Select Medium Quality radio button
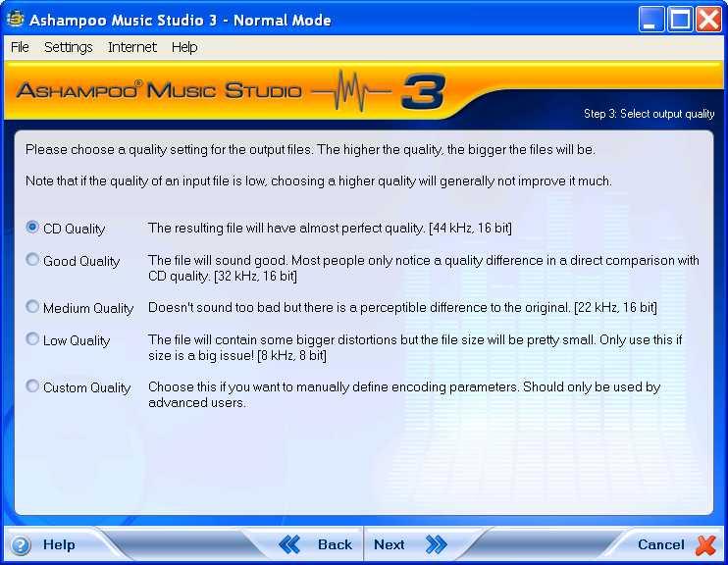728x565 pixels. (33, 307)
